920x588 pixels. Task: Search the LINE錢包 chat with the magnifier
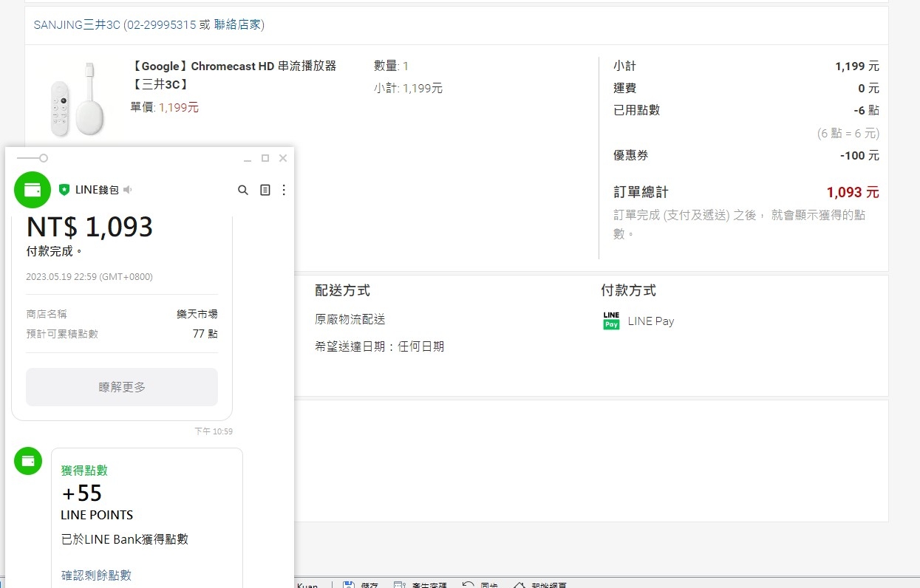243,190
